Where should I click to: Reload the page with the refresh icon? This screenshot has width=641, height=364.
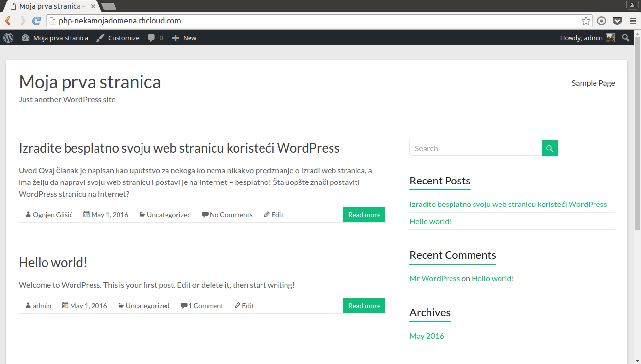coord(36,21)
